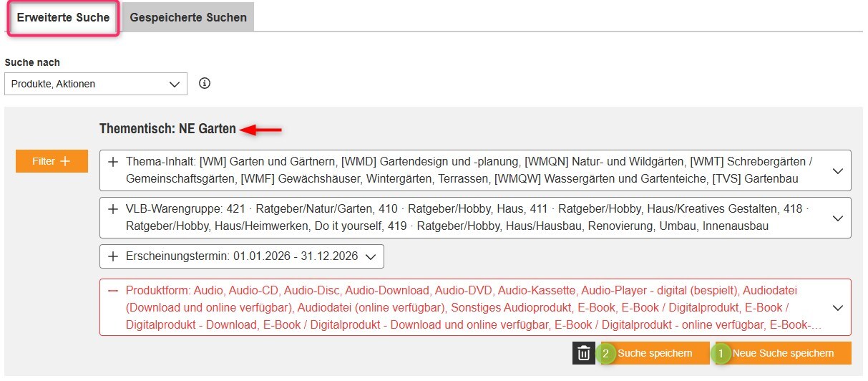The height and width of the screenshot is (381, 868).
Task: Click green badge number 1
Action: pos(721,353)
